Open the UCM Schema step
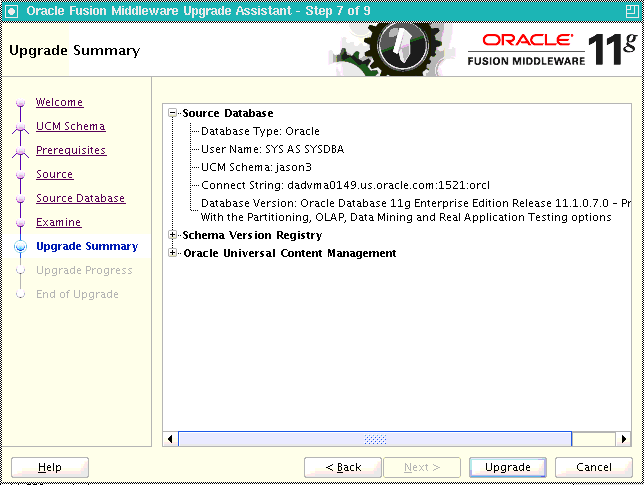Image resolution: width=644 pixels, height=485 pixels. [x=71, y=126]
